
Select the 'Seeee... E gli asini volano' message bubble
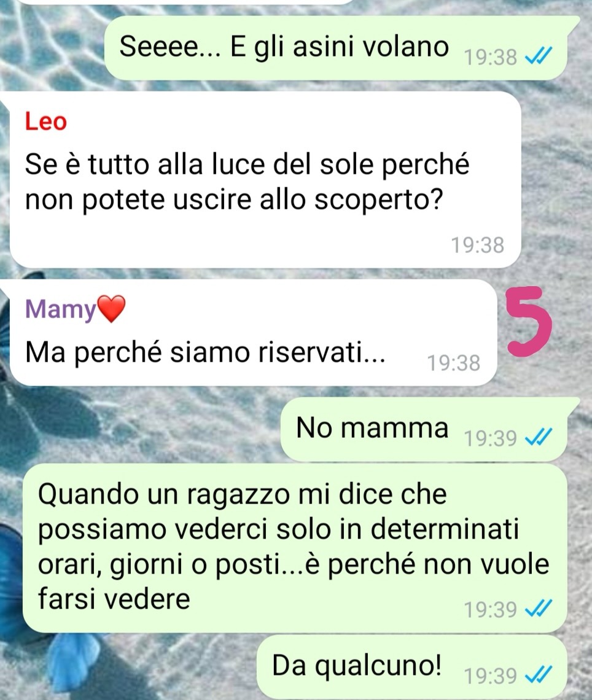[336, 49]
